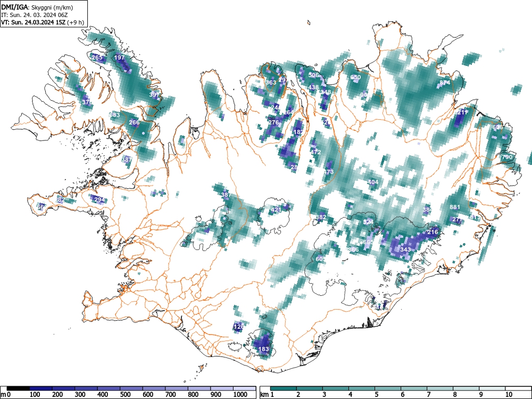Select the DMI/IGA Skyggni title text
The image size is (532, 399).
(x=37, y=7)
